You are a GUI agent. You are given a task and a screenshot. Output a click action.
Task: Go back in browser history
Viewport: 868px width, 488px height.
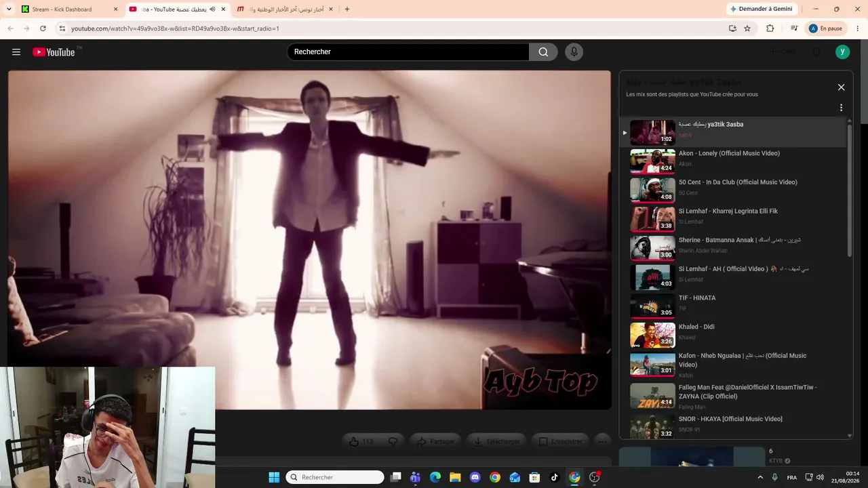pos(10,28)
